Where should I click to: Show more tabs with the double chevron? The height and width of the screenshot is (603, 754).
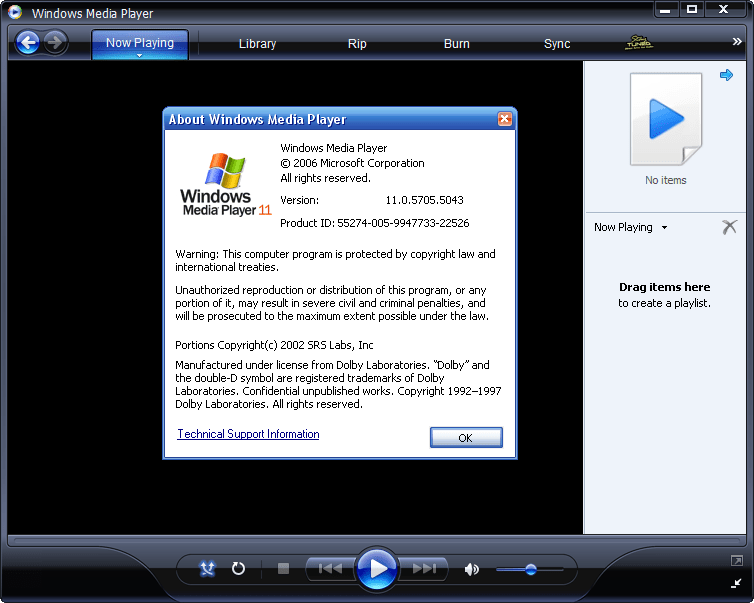click(737, 42)
